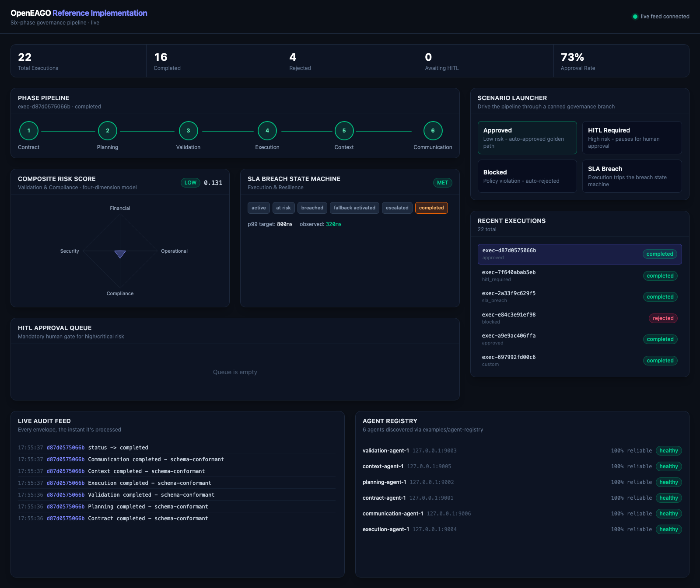This screenshot has width=700, height=588.
Task: Click audit entry 'Validation completed'
Action: point(177,495)
